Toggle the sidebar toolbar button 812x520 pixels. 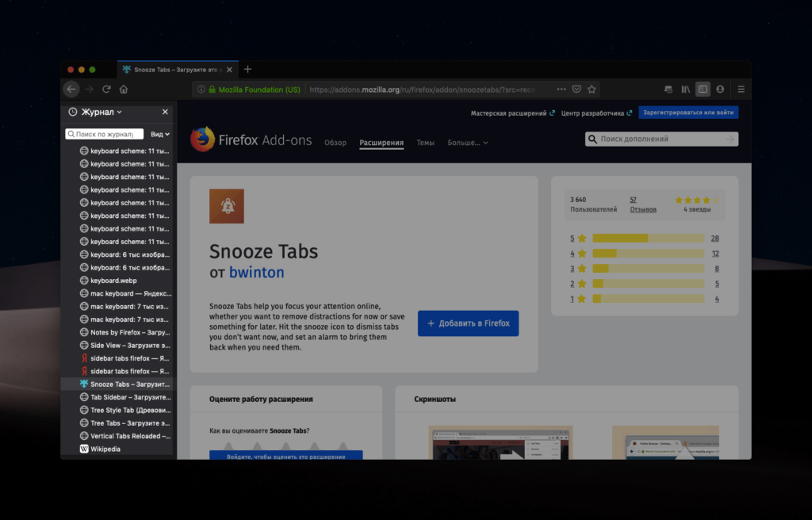pyautogui.click(x=703, y=89)
